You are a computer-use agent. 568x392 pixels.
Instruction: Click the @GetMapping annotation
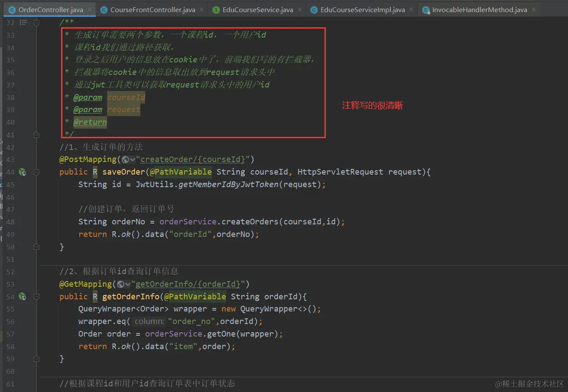coord(86,284)
